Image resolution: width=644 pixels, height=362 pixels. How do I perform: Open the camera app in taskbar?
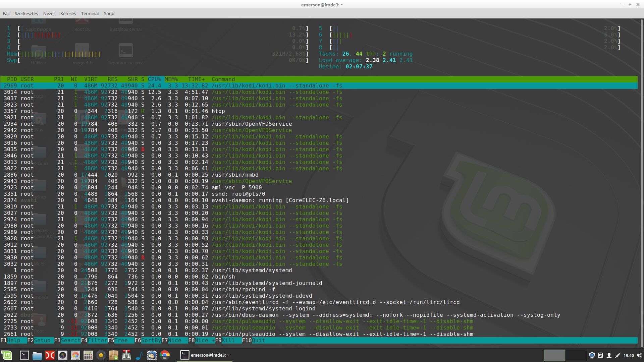point(62,355)
